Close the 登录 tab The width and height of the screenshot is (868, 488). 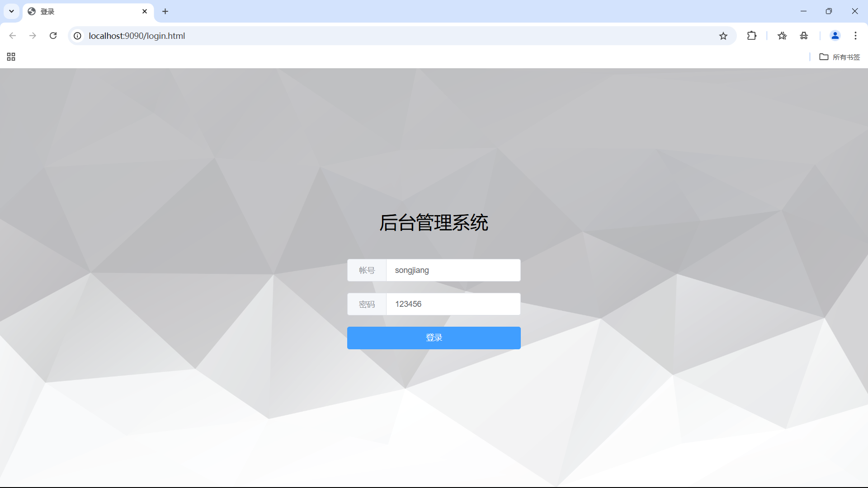point(145,11)
